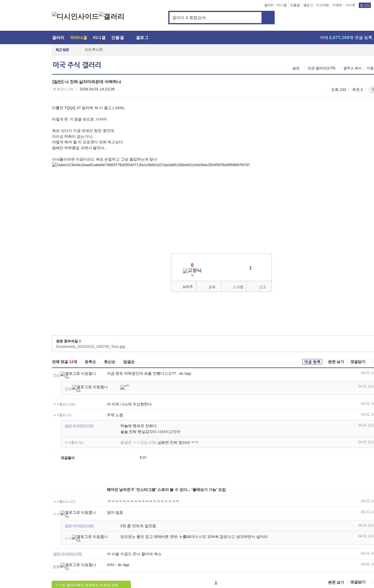
Task: Open 디시콘 from the top links
Action: [350, 5]
